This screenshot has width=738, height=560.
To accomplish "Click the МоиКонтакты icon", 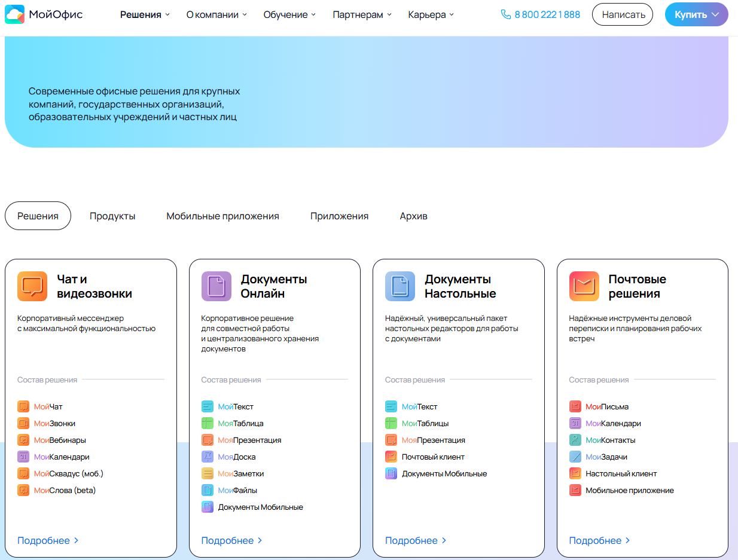I will 575,440.
